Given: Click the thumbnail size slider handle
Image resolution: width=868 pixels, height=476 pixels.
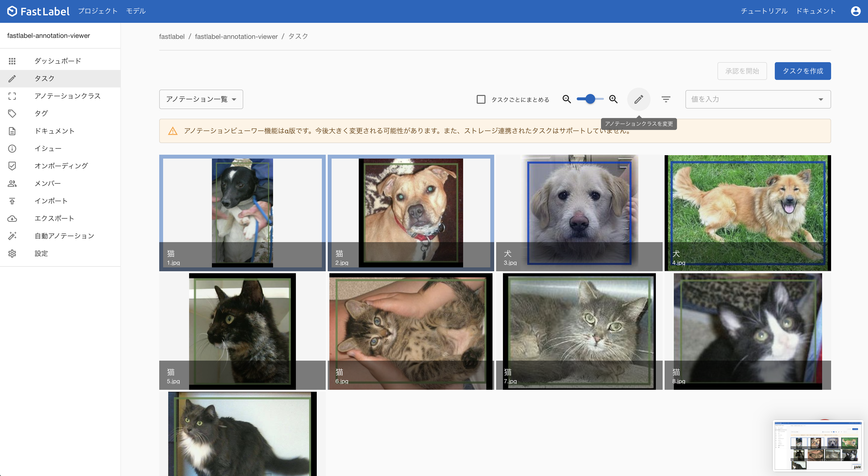Looking at the screenshot, I should pos(590,99).
